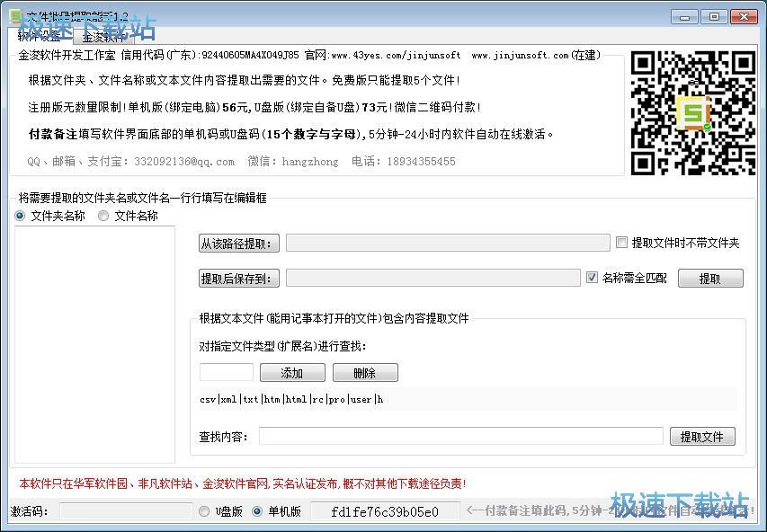Select the csv extension entry
Image resolution: width=767 pixels, height=532 pixels.
point(208,400)
